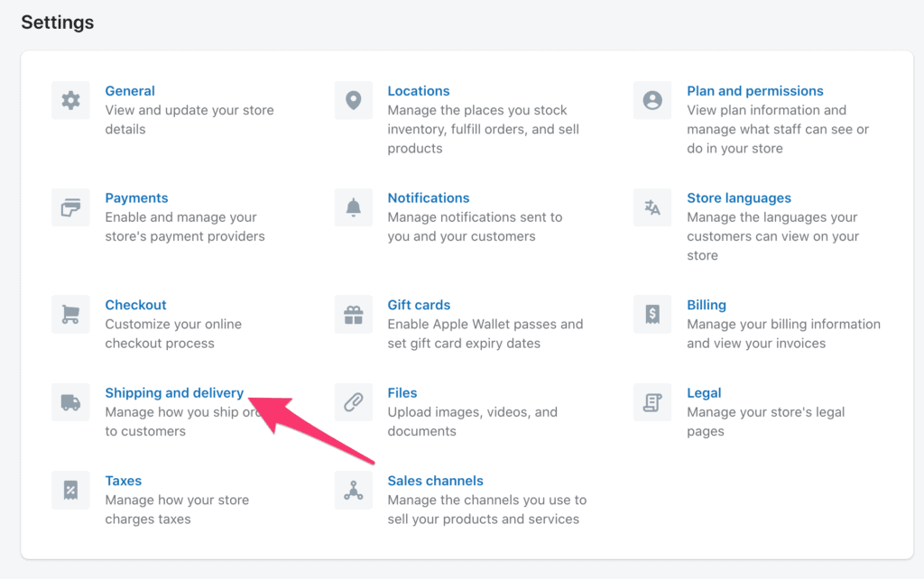Click the Files paperclip icon
The width and height of the screenshot is (924, 579).
353,402
